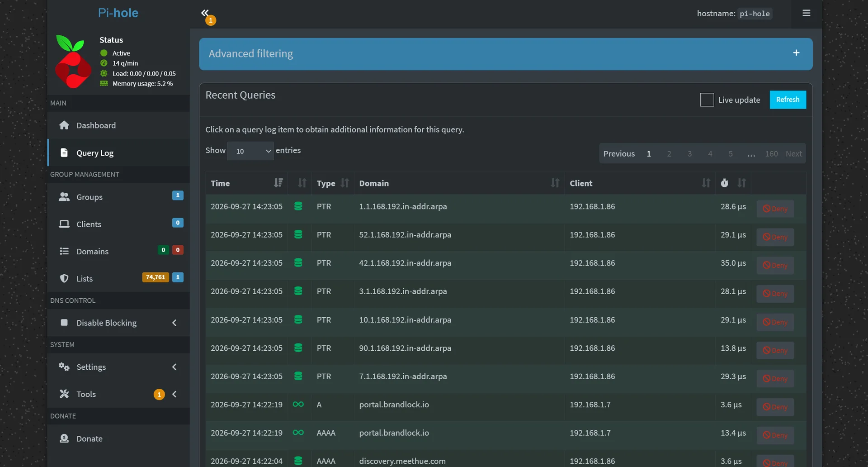Image resolution: width=868 pixels, height=467 pixels.
Task: Sort table by Domain column
Action: (x=459, y=183)
